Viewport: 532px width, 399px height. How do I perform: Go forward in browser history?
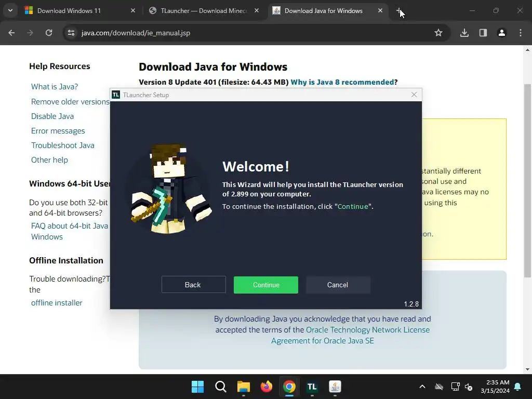click(x=30, y=33)
